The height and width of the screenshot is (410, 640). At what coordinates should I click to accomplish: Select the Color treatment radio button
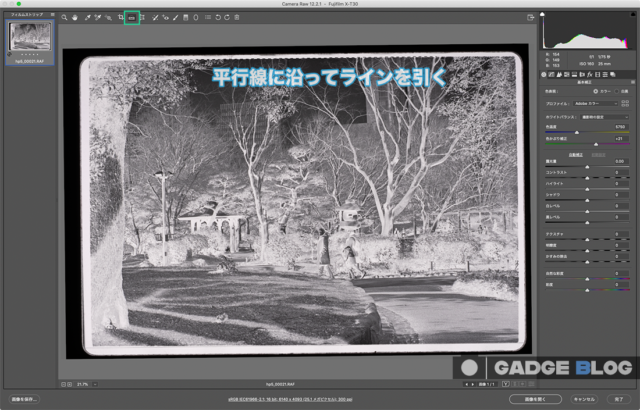pyautogui.click(x=596, y=91)
